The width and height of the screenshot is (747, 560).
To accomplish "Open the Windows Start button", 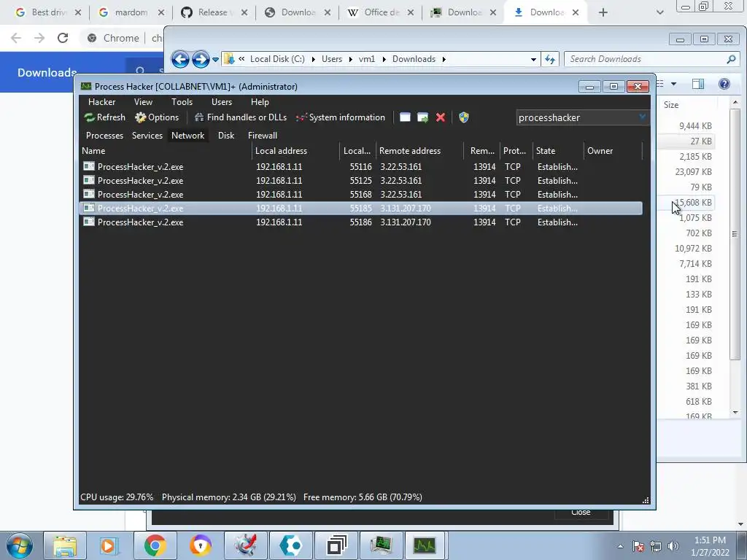I will [20, 545].
